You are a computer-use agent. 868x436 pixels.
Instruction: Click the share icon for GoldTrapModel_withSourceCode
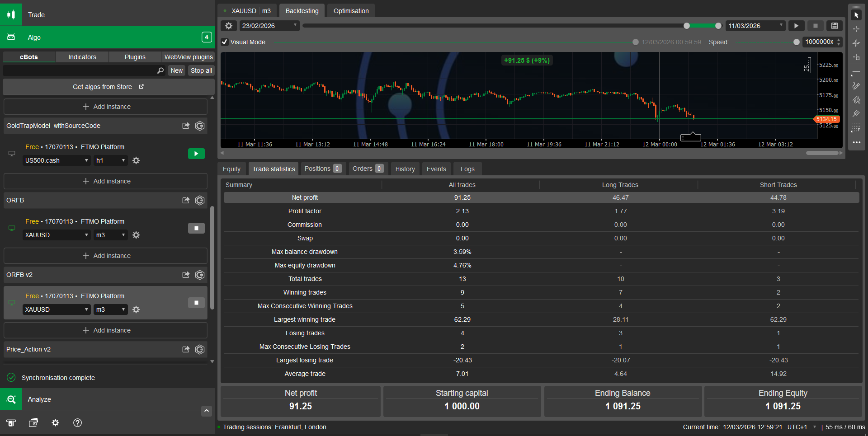(186, 126)
